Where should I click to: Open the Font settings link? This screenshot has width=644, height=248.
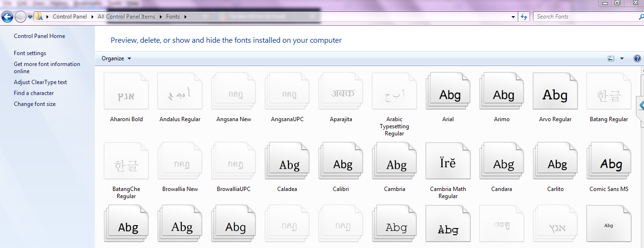pos(30,53)
